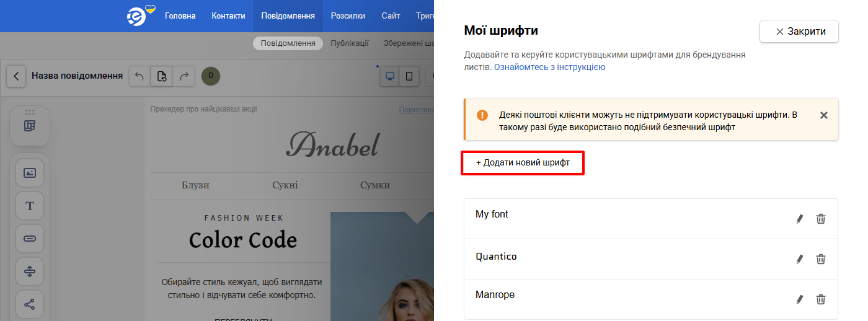Edit the Manrope font entry
The height and width of the screenshot is (321, 868).
(x=800, y=299)
